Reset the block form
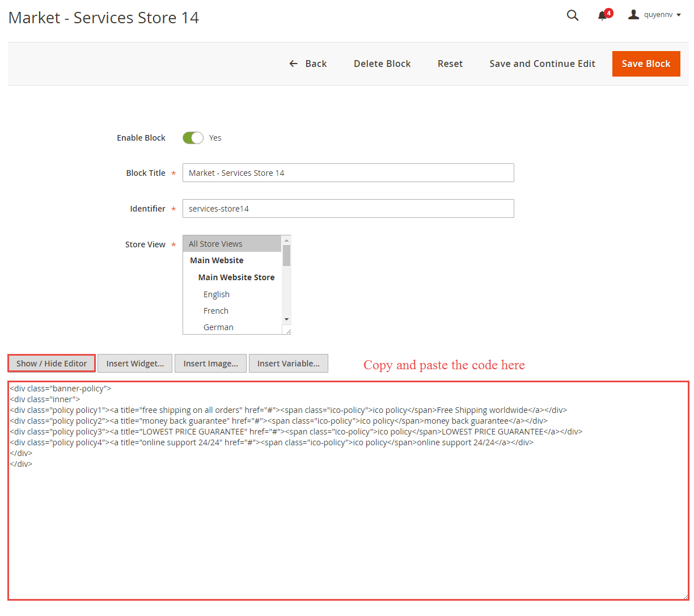The image size is (694, 616). tap(450, 64)
